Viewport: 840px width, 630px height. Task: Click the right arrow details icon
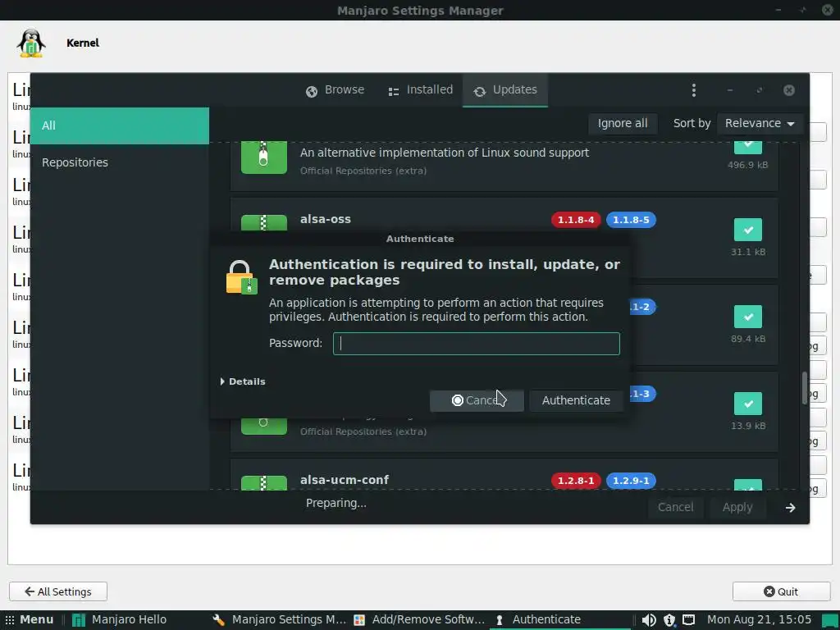[x=790, y=507]
